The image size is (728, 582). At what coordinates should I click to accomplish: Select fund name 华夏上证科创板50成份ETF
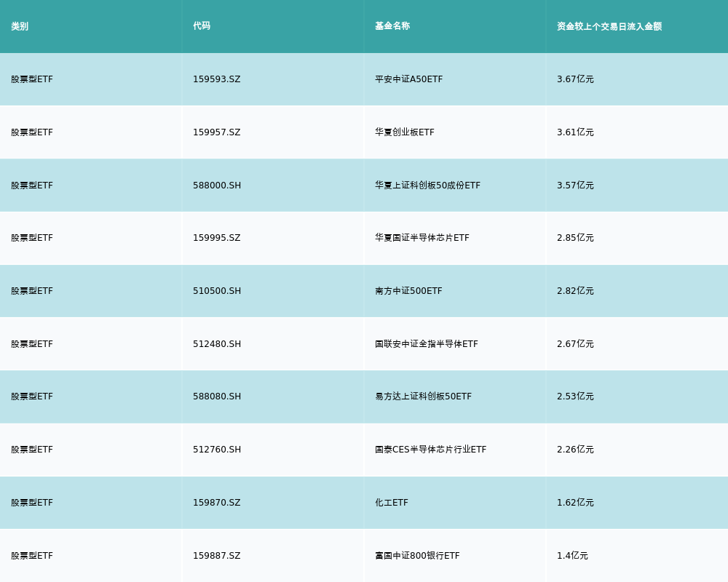click(x=427, y=186)
